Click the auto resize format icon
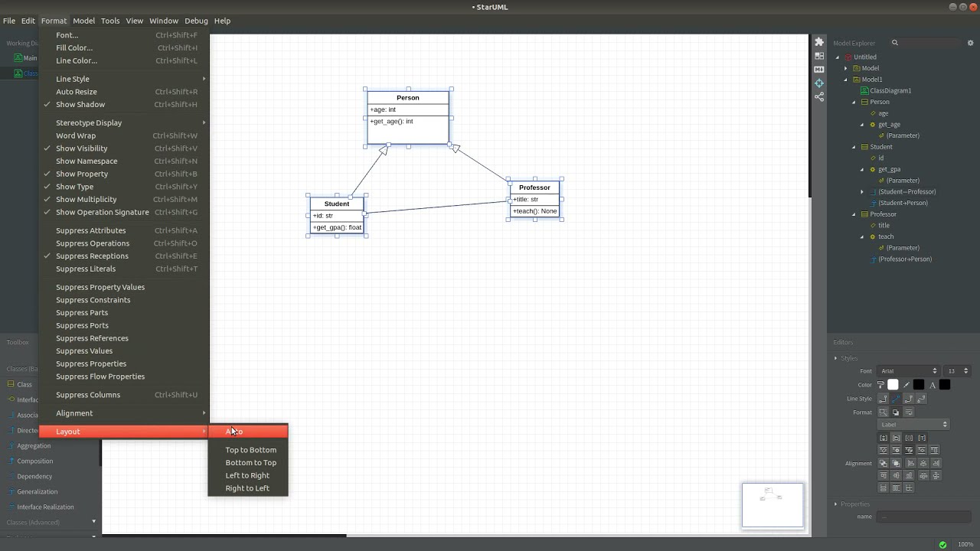 pyautogui.click(x=883, y=412)
